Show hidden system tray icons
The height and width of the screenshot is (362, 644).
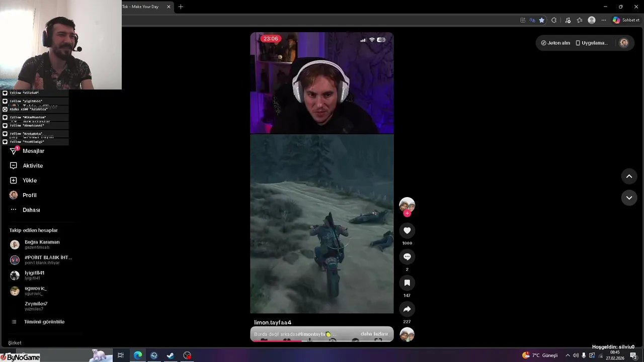[x=568, y=355]
